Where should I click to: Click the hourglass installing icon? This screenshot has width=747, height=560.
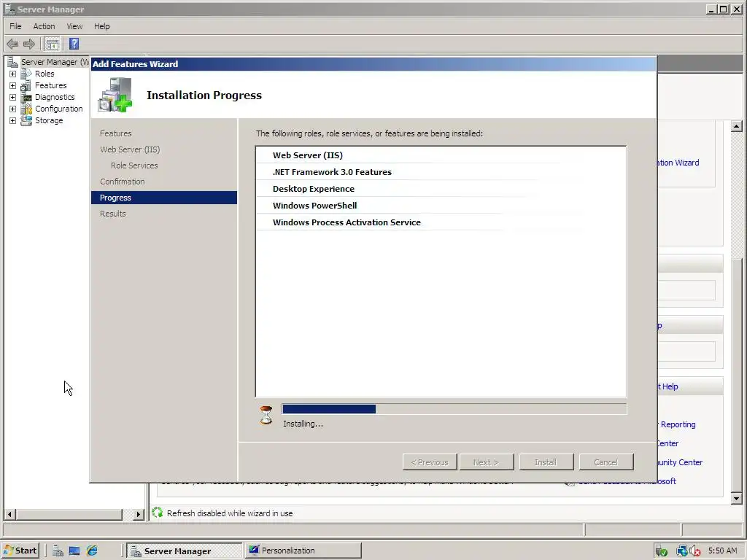click(x=266, y=415)
